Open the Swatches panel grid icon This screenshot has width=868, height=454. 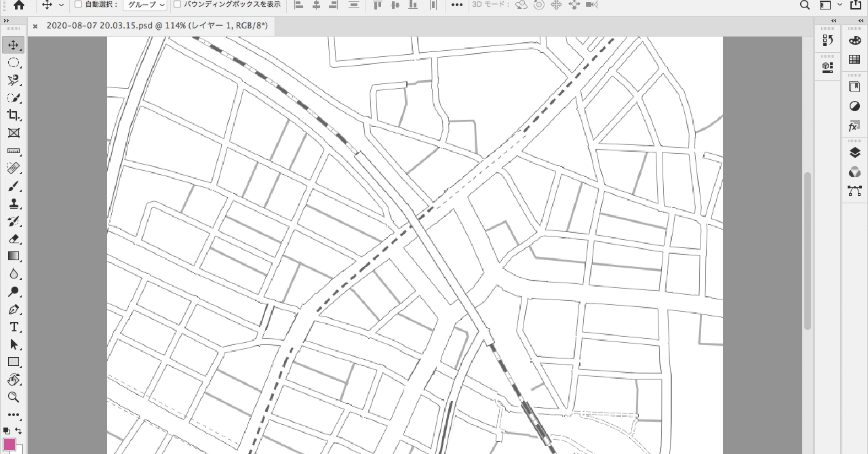tap(854, 60)
